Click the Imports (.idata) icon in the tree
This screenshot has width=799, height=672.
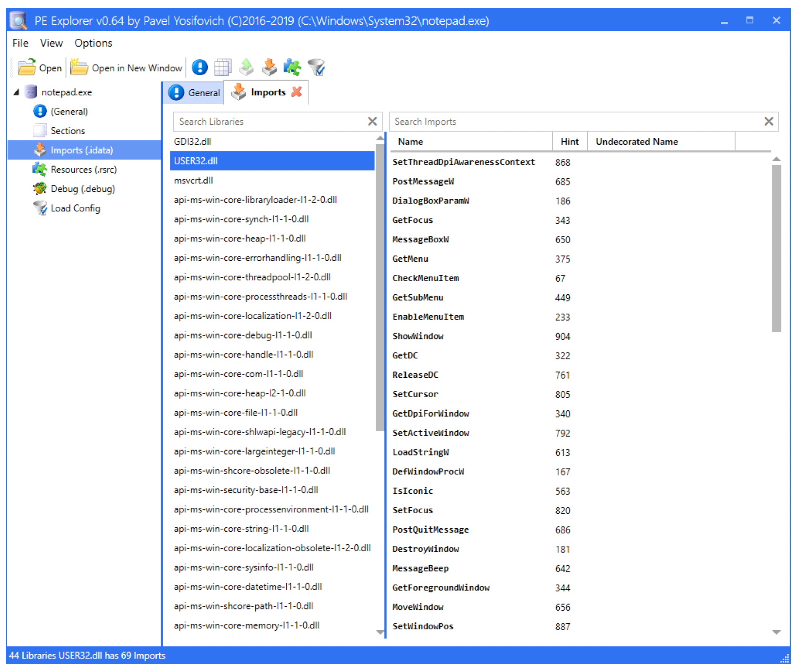tap(40, 150)
